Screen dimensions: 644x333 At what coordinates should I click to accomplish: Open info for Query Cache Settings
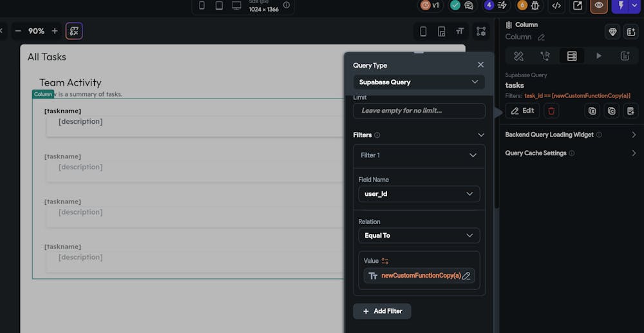click(x=572, y=153)
